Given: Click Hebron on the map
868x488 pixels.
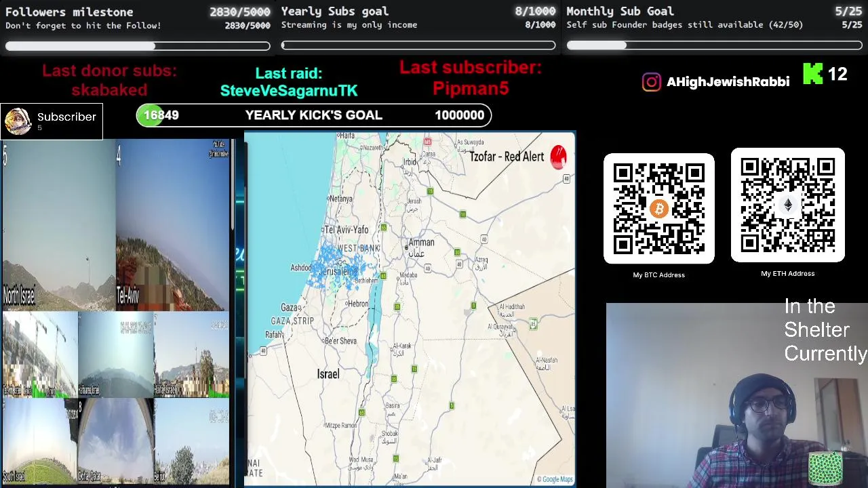Looking at the screenshot, I should 357,305.
